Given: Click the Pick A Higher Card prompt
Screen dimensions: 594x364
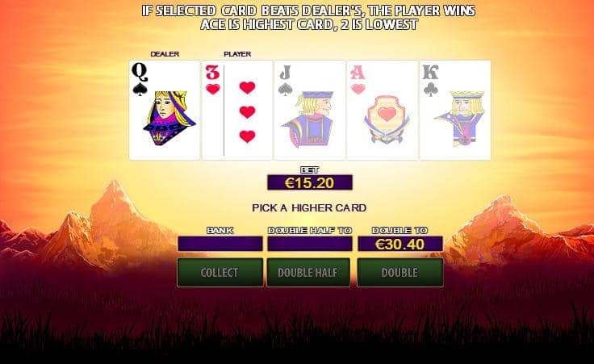Looking at the screenshot, I should [309, 208].
